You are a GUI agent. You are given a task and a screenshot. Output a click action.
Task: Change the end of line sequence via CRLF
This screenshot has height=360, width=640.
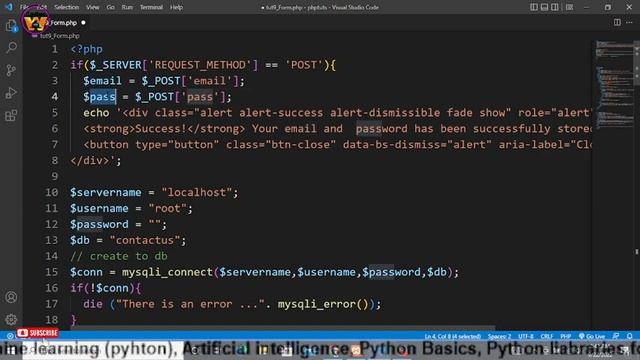547,336
